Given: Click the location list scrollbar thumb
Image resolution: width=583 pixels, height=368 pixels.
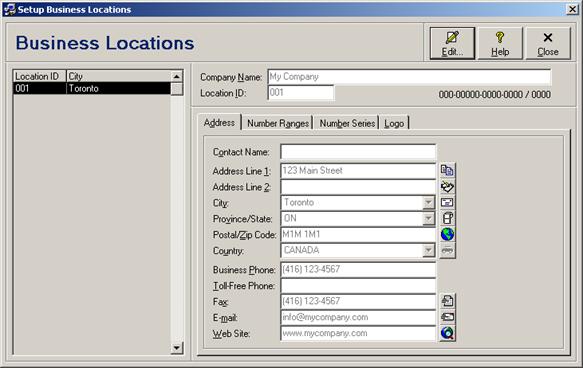Looking at the screenshot, I should pyautogui.click(x=177, y=89).
